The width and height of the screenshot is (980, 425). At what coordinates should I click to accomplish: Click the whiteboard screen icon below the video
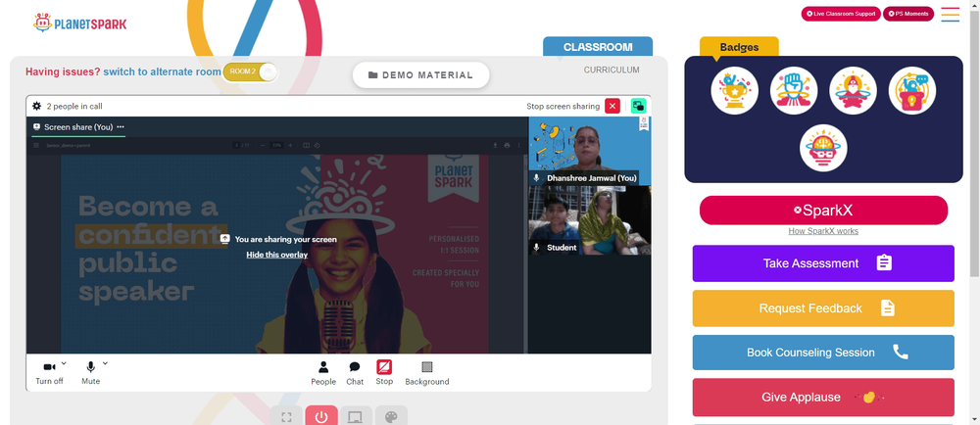(x=356, y=416)
